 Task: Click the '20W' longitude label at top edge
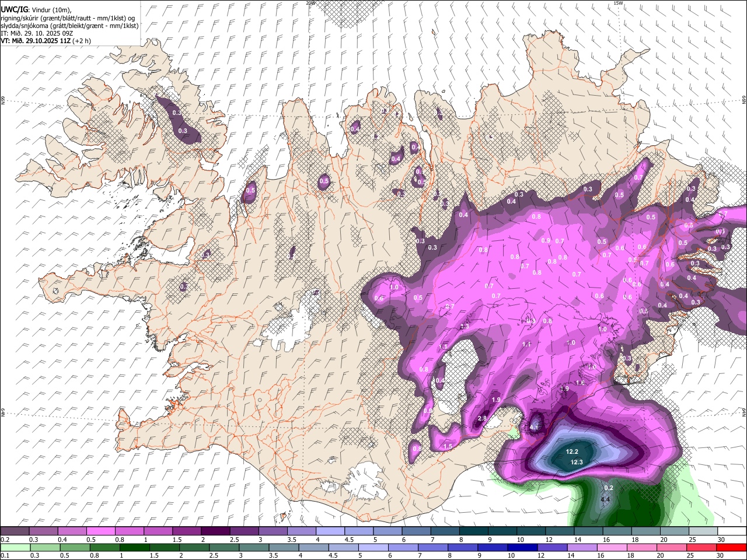pyautogui.click(x=310, y=3)
